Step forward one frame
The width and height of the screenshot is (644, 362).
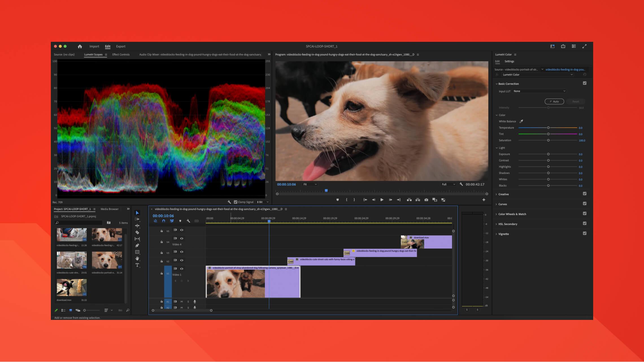coord(390,200)
